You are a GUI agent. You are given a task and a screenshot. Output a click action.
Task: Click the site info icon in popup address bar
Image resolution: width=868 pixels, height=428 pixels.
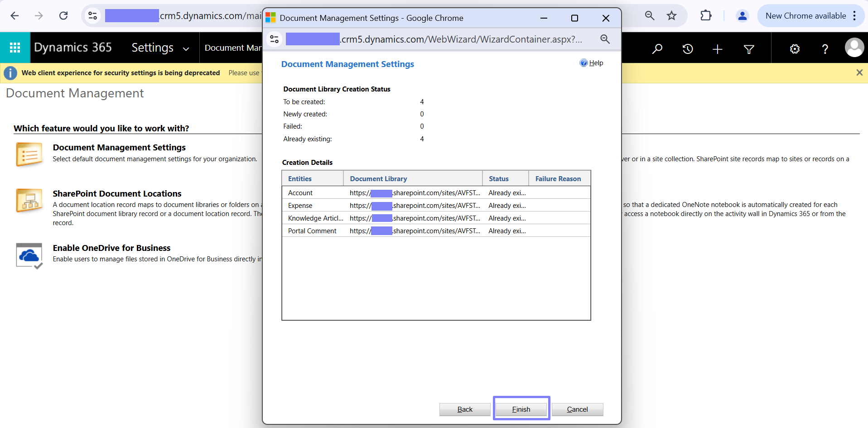click(275, 39)
